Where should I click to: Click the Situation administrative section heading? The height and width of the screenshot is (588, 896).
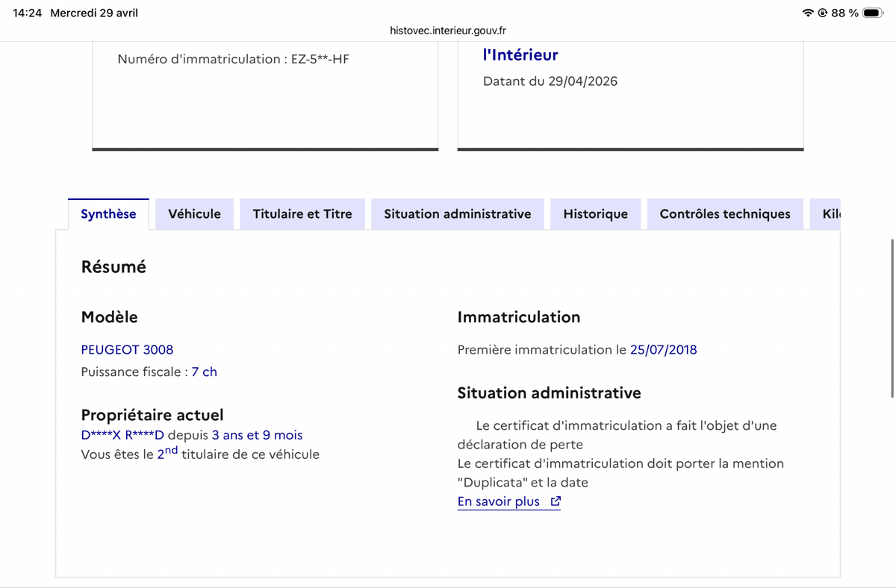pos(549,392)
